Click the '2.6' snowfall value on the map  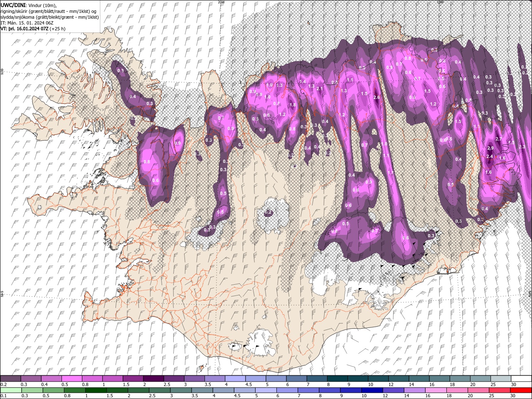[377, 98]
